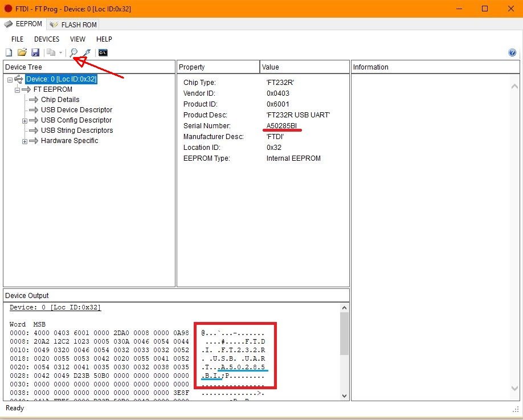The height and width of the screenshot is (420, 523).
Task: Expand the USB Config Descriptor node
Action: click(x=24, y=121)
